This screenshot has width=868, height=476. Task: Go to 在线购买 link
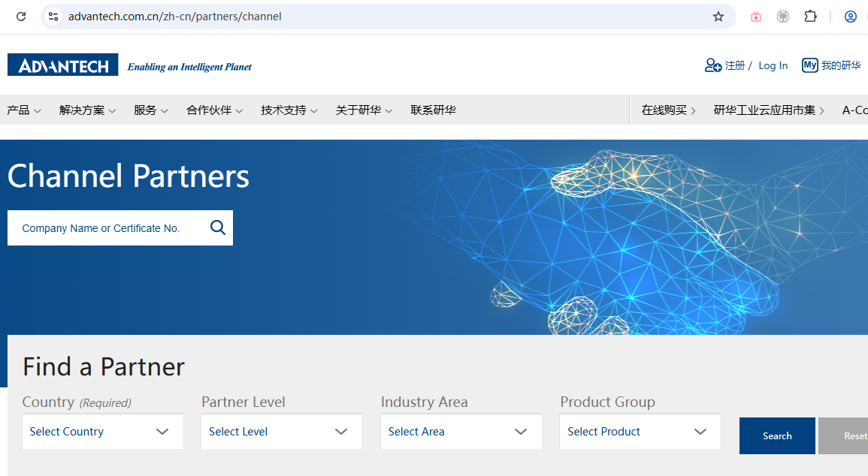pyautogui.click(x=668, y=110)
